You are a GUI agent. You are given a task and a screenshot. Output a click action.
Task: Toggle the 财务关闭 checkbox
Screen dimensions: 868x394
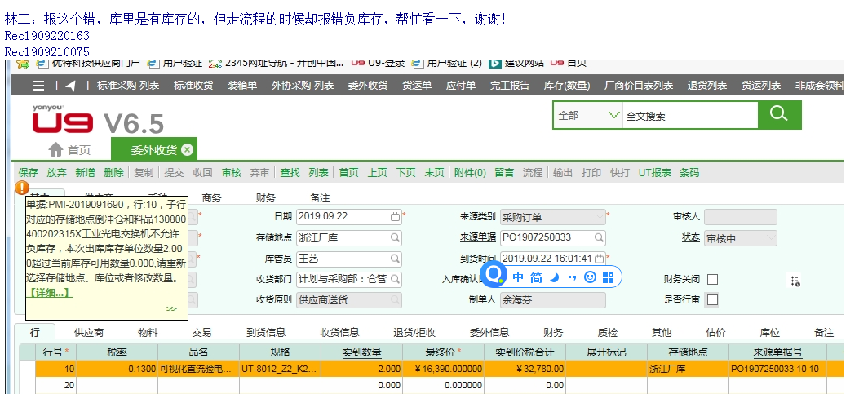point(712,279)
